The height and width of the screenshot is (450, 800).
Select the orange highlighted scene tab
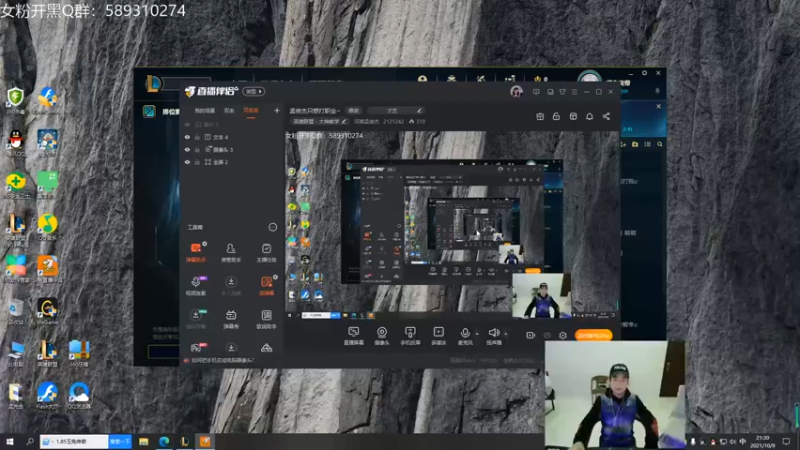[x=251, y=110]
